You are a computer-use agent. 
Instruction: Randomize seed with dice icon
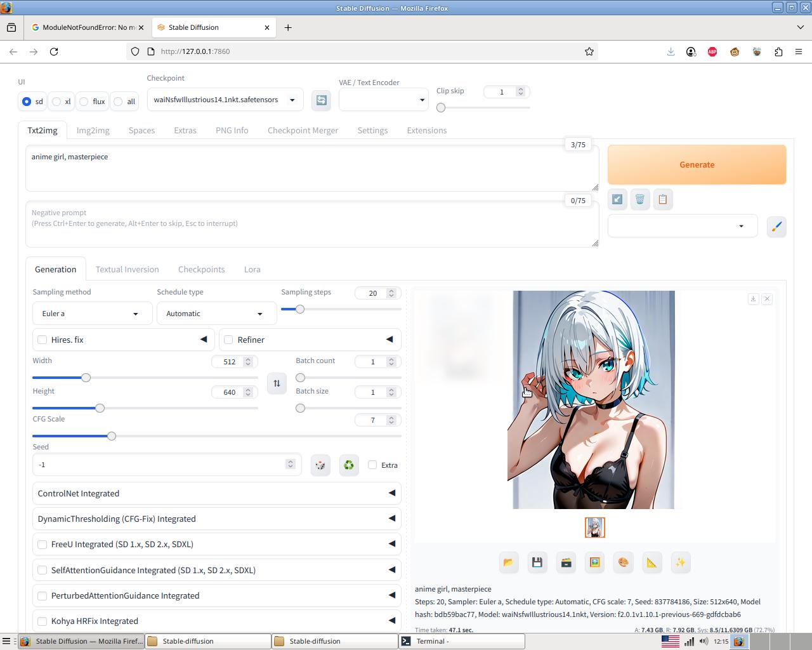click(x=320, y=465)
